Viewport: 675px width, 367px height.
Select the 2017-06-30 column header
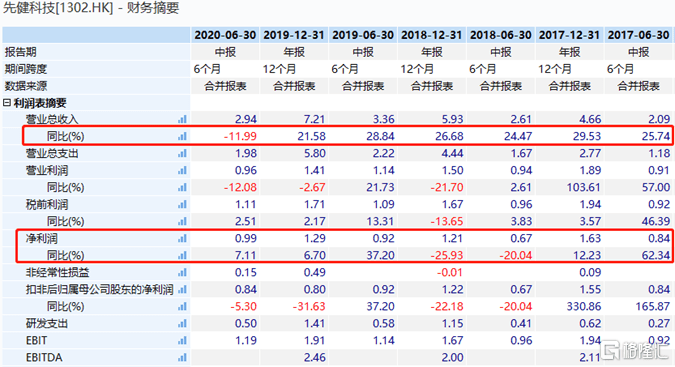coord(638,35)
